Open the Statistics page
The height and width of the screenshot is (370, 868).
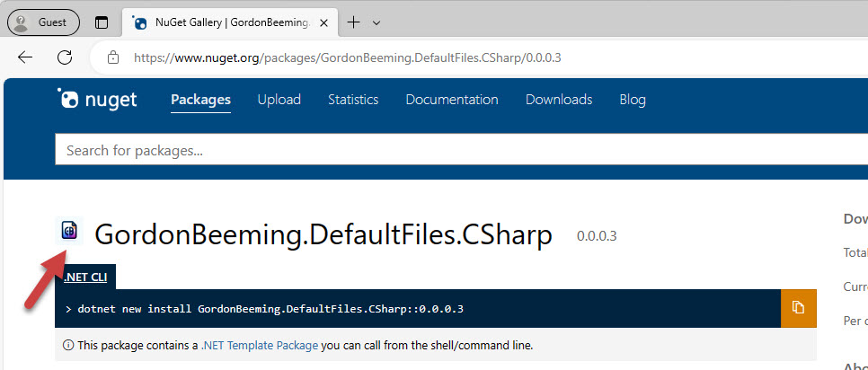click(353, 100)
